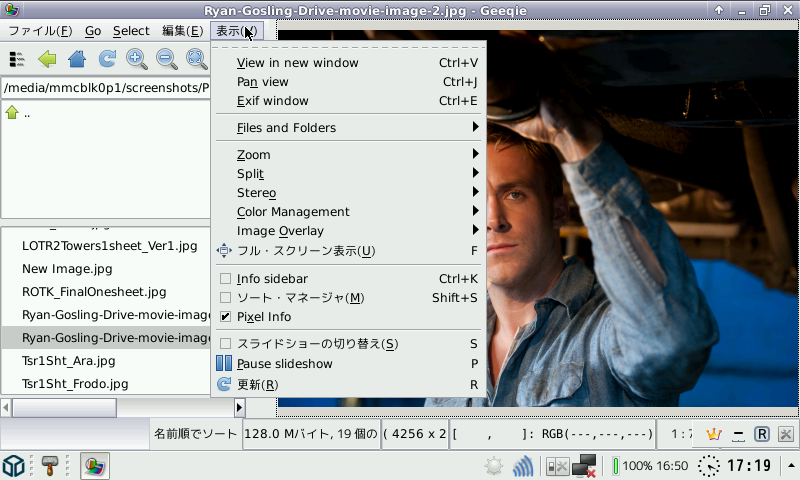Click the crown icon in status bar
The image size is (800, 480).
click(x=713, y=434)
